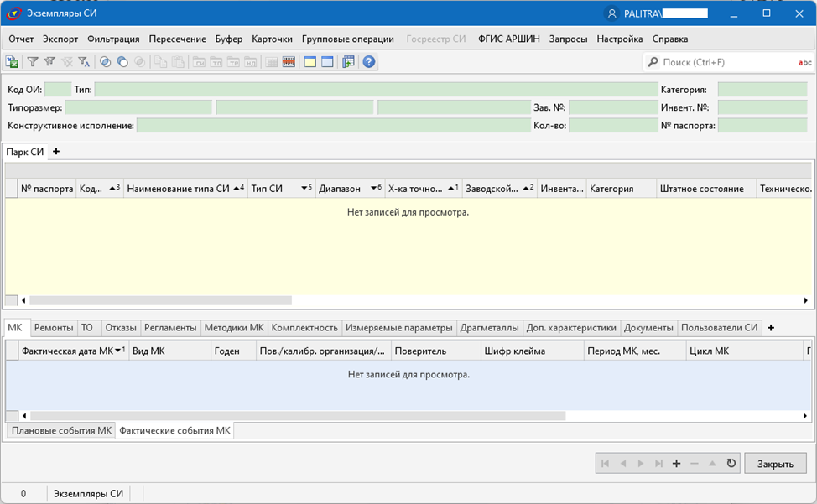The width and height of the screenshot is (817, 504).
Task: Switch to the Отказы tab
Action: 120,328
